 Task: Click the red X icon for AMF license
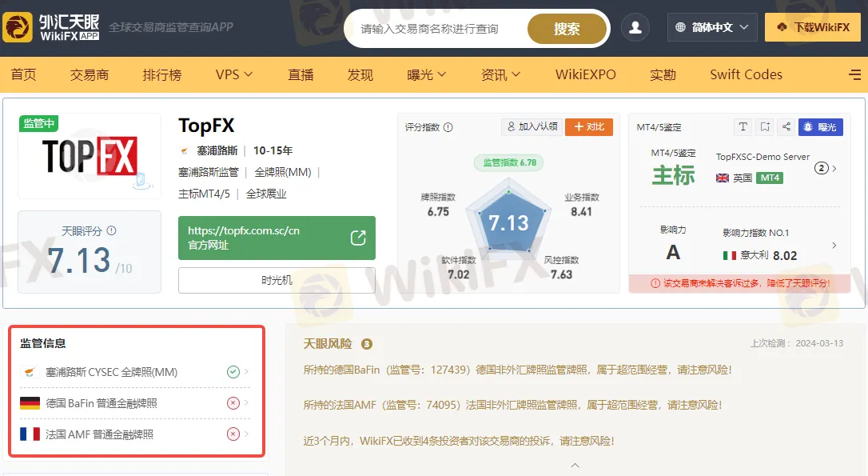(233, 434)
